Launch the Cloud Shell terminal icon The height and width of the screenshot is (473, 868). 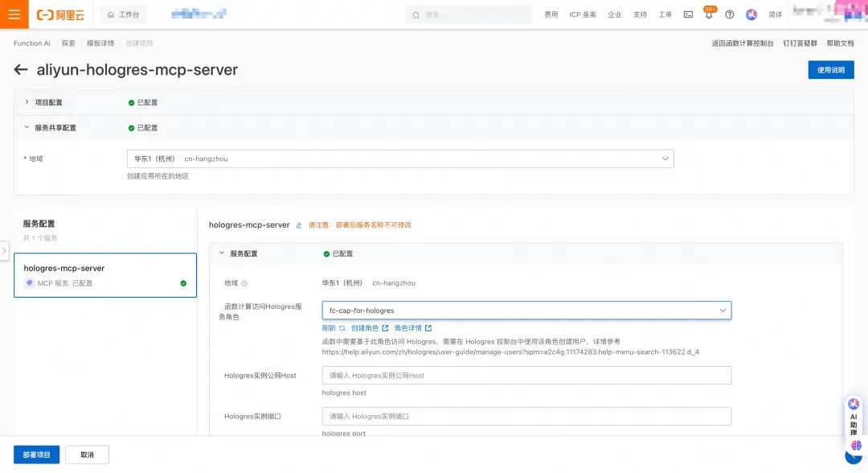[688, 15]
